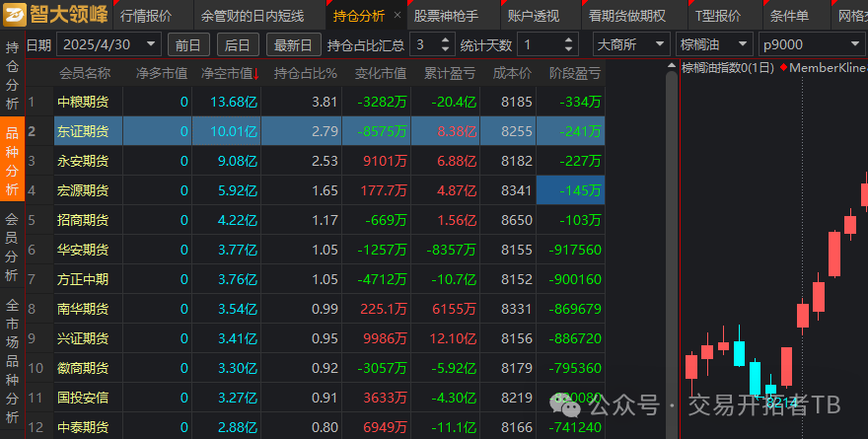Click the 9101万 change value cell
The height and width of the screenshot is (439, 868).
coord(385,161)
